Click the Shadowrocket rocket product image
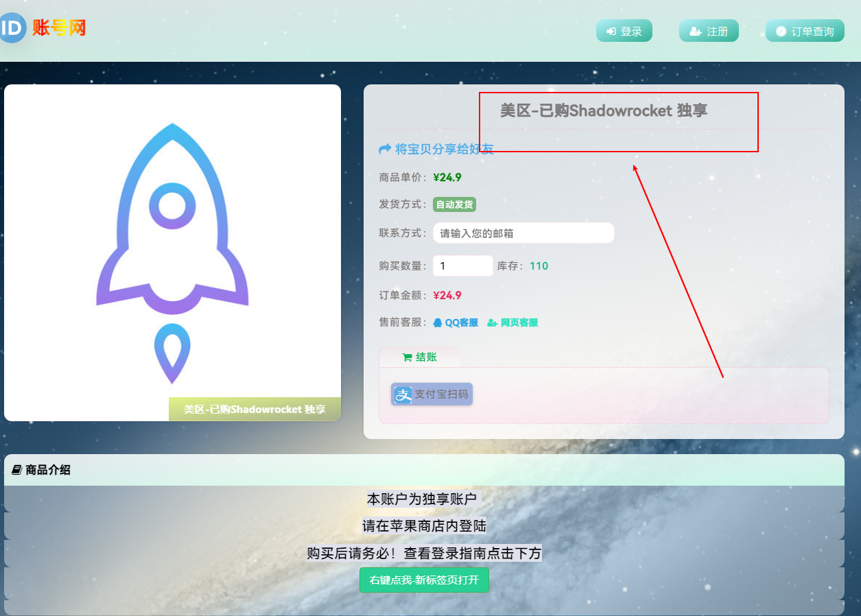 pos(172,252)
